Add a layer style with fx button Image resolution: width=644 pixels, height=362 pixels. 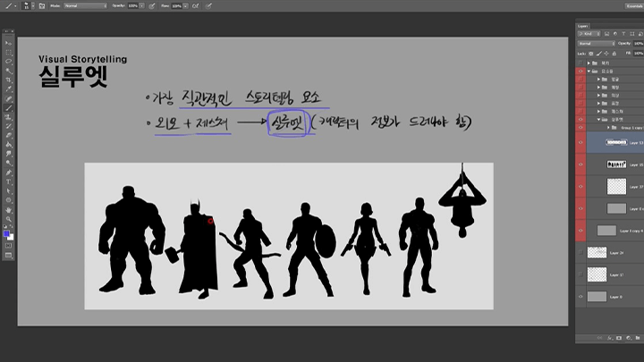pyautogui.click(x=609, y=338)
